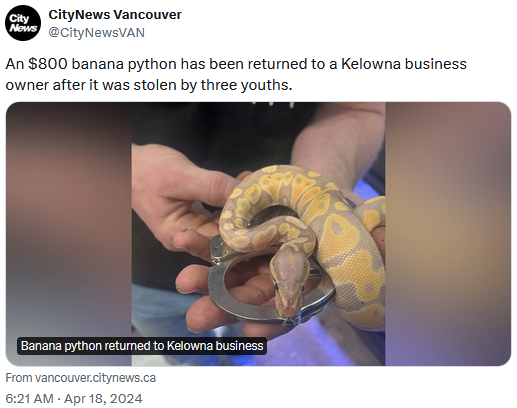Click the 'Banana python returned to Kelowna business' caption

click(142, 346)
